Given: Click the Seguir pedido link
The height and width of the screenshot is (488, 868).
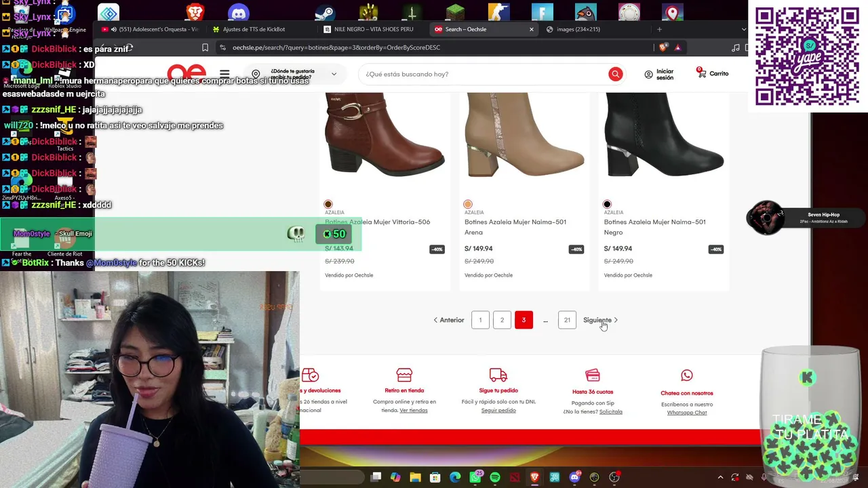Looking at the screenshot, I should pyautogui.click(x=498, y=411).
